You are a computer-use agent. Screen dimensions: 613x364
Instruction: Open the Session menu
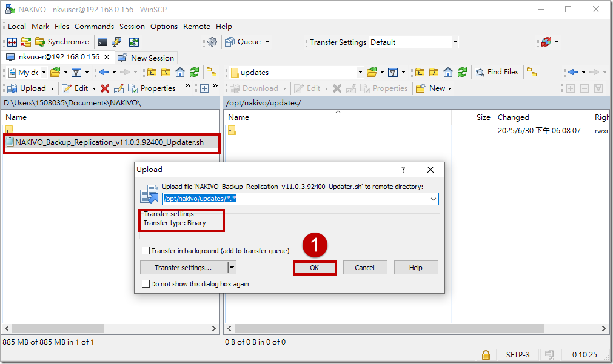tap(132, 27)
